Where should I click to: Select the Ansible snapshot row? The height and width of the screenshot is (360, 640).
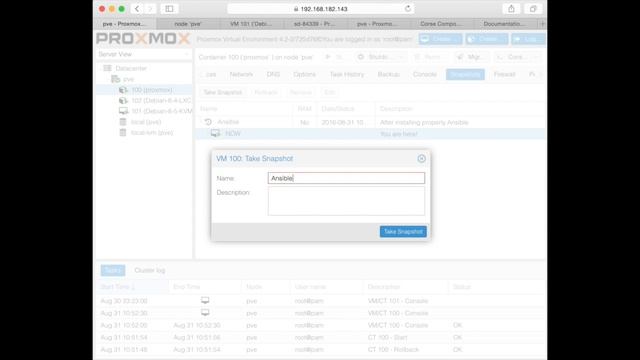pos(371,122)
